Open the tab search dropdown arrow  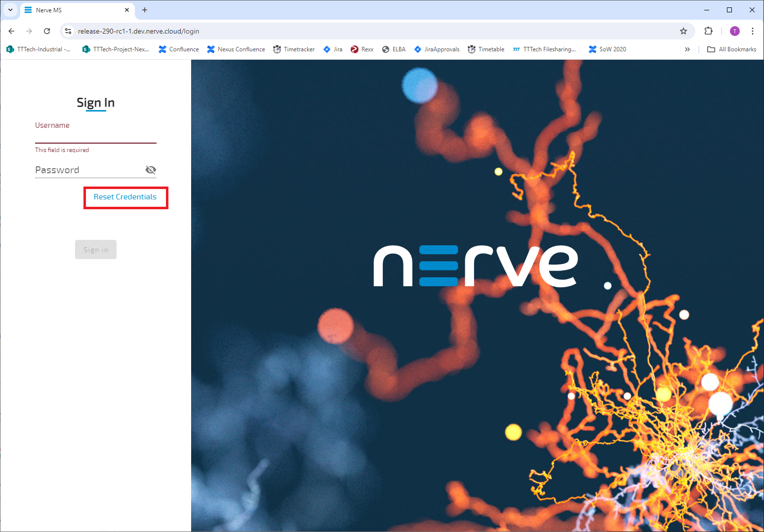click(x=10, y=10)
